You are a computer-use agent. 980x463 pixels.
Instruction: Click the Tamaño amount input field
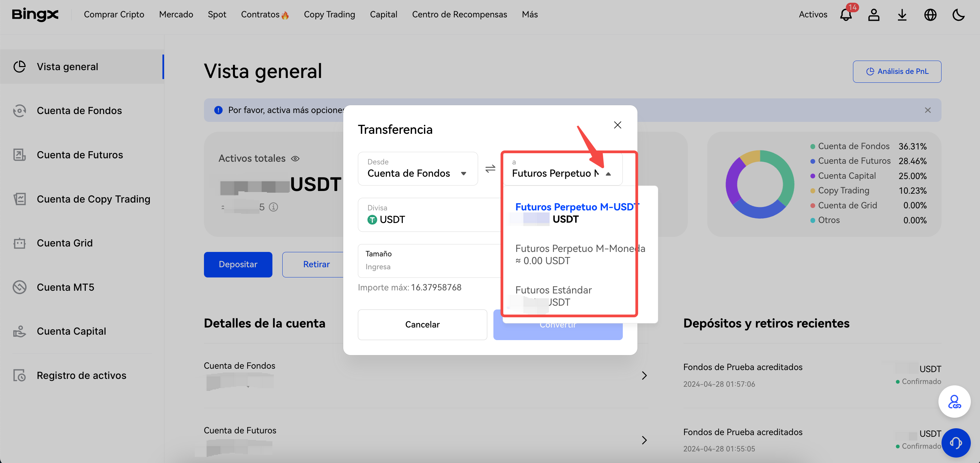click(430, 261)
